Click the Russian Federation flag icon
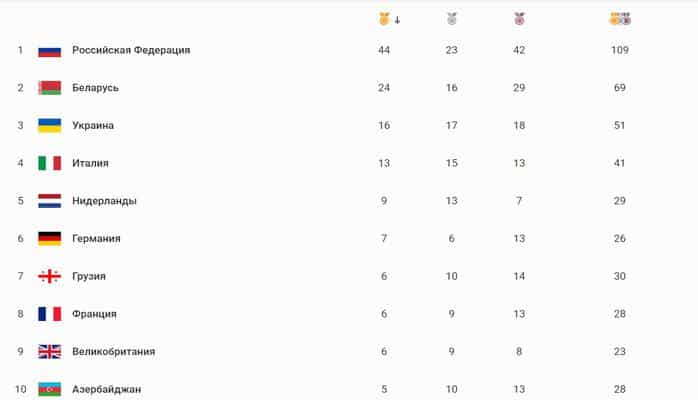698x400 pixels. click(x=49, y=50)
